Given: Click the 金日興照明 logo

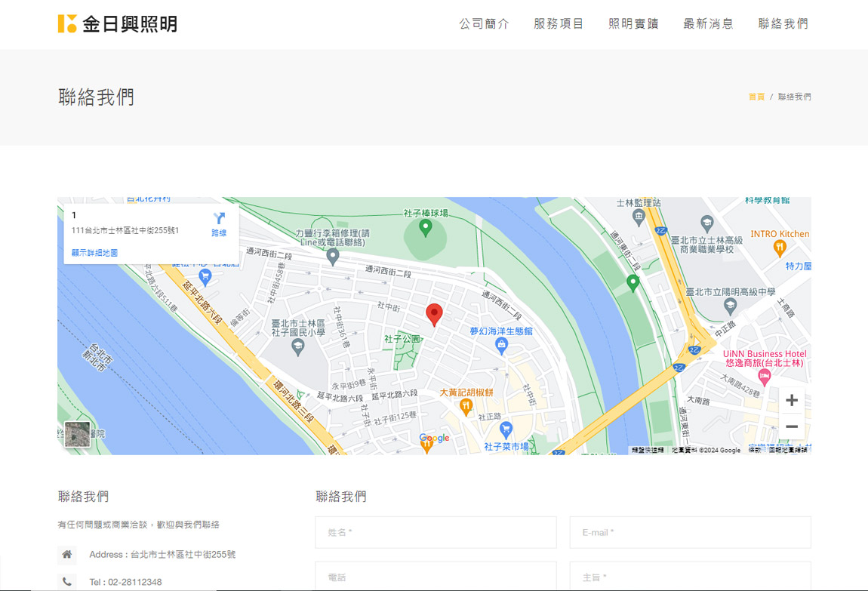Looking at the screenshot, I should coord(118,23).
